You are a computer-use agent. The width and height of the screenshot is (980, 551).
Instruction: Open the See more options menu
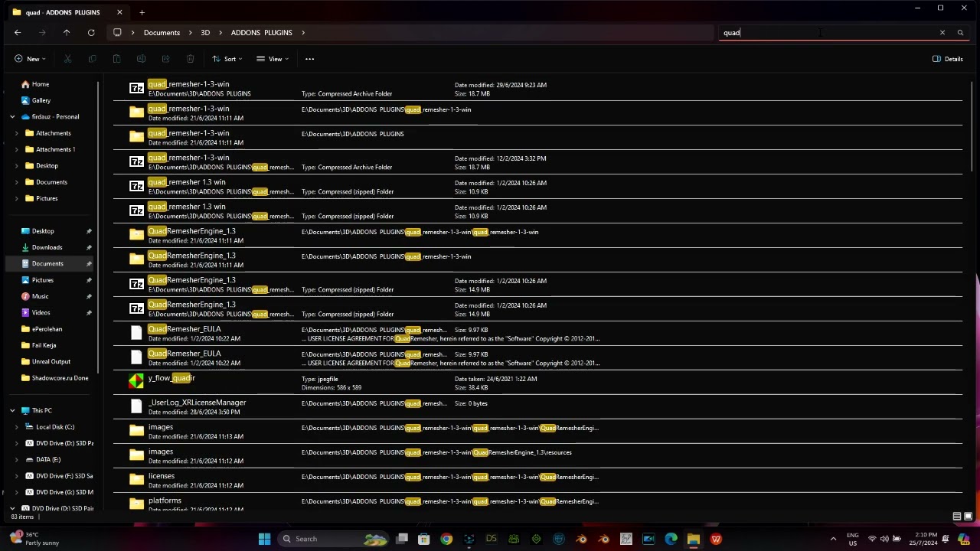[309, 59]
